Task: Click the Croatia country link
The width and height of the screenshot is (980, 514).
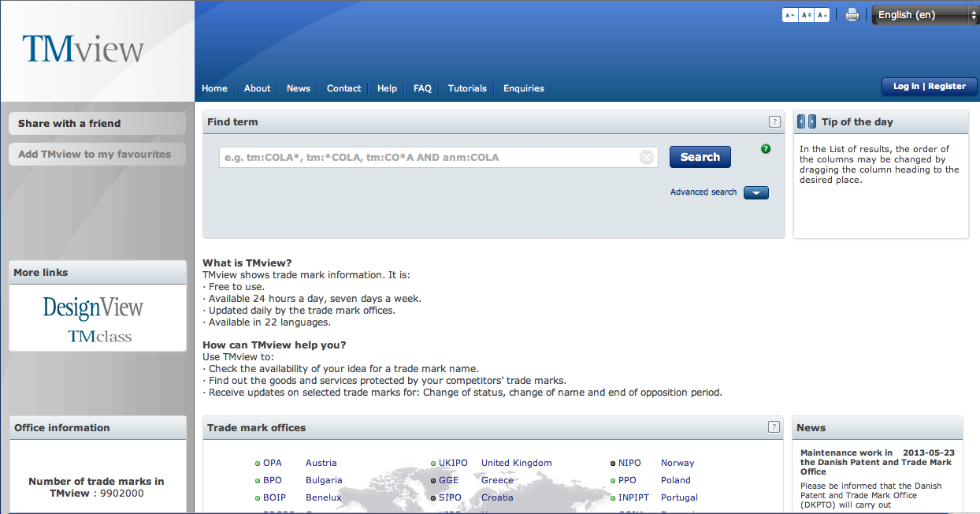Action: click(497, 497)
